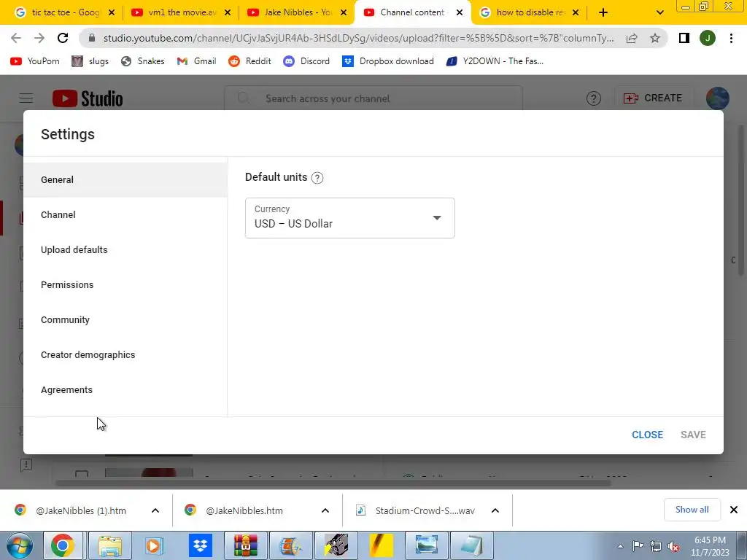The width and height of the screenshot is (747, 560).
Task: Open Chrome three-dot menu
Action: (731, 38)
